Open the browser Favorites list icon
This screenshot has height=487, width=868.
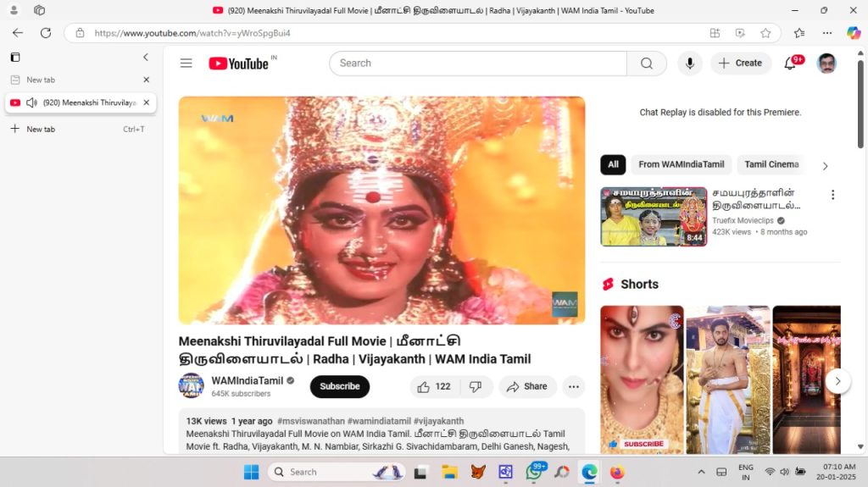pos(798,33)
